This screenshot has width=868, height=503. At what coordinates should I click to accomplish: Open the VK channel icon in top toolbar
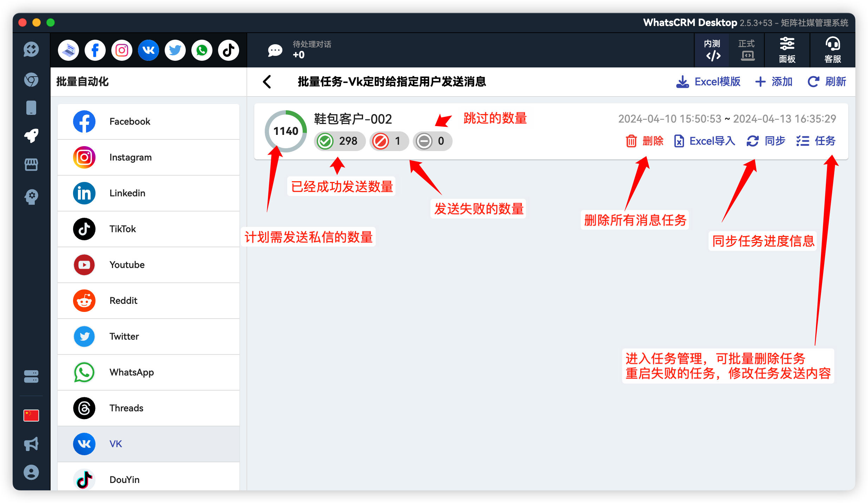pos(148,50)
